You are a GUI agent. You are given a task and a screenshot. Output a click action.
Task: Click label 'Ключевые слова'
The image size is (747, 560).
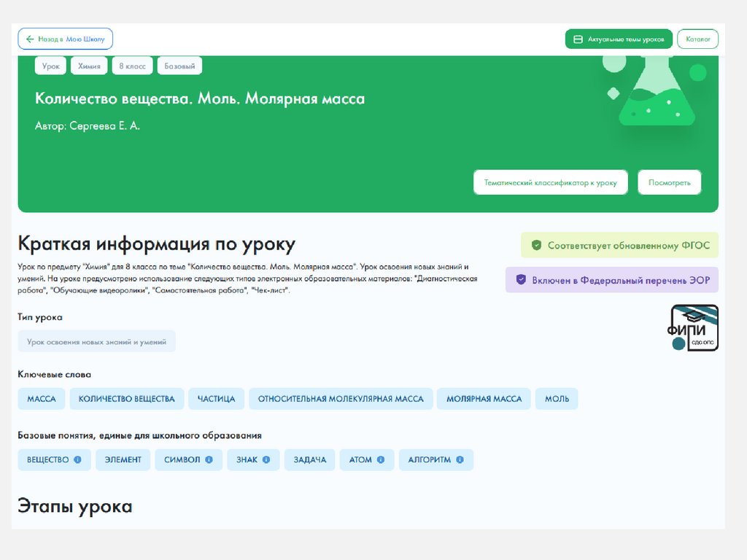click(54, 374)
